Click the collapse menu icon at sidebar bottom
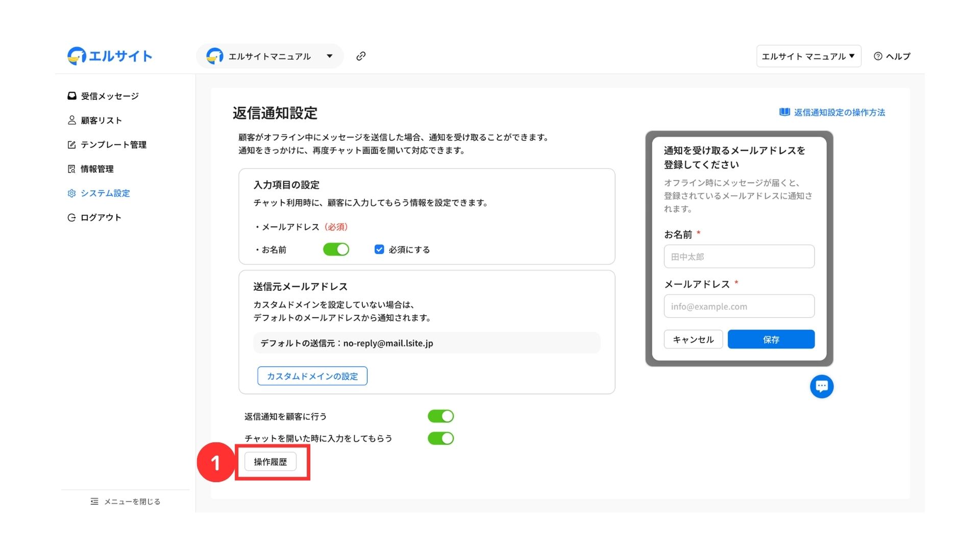Viewport: 980px width, 551px height. [94, 502]
